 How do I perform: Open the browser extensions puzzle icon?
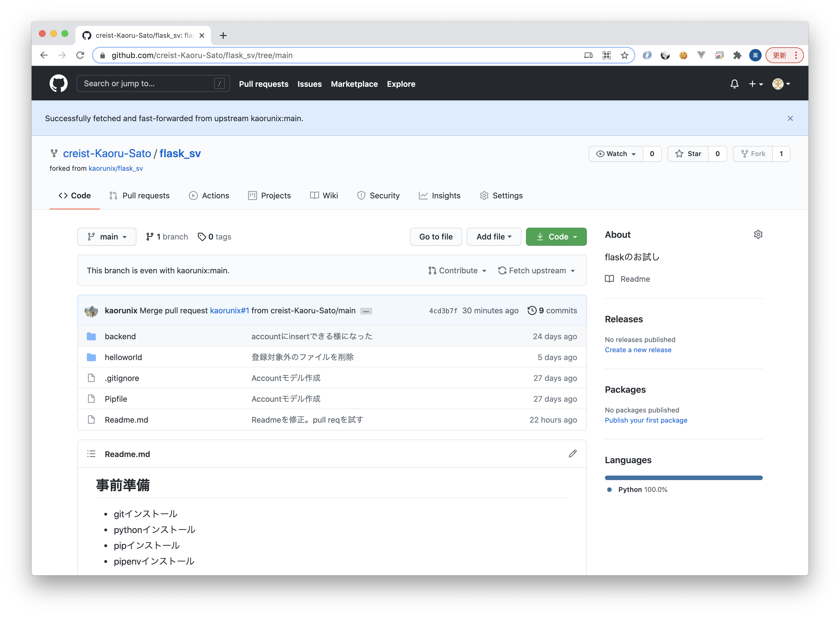[x=737, y=55]
